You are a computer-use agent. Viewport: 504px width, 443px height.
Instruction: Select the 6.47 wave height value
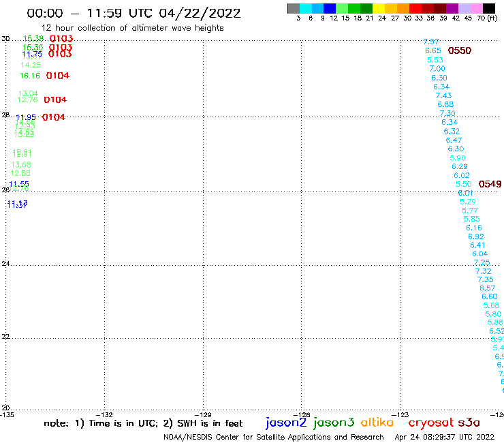tap(454, 140)
